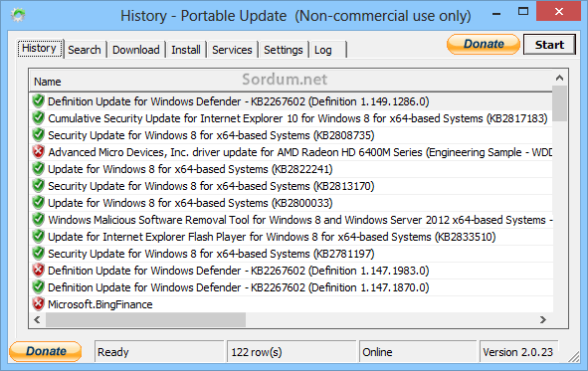The width and height of the screenshot is (588, 371).
Task: Select the Advanced Micro Devices driver update row
Action: click(x=291, y=152)
